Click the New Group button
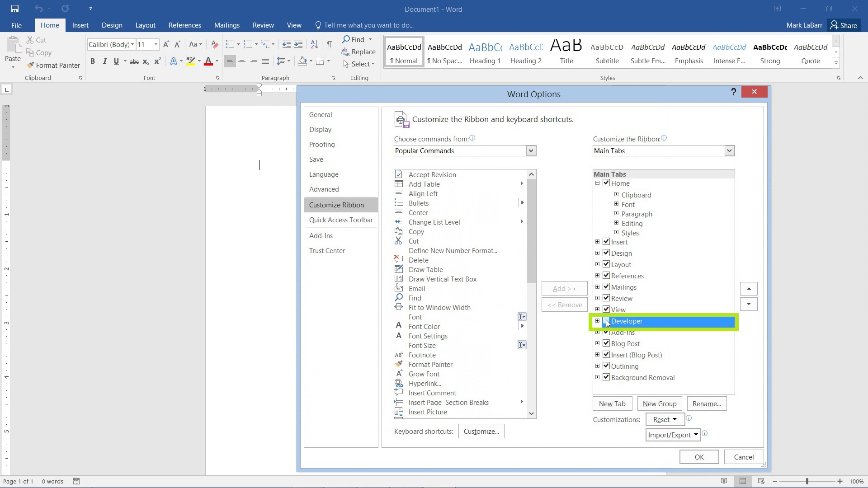 point(660,404)
